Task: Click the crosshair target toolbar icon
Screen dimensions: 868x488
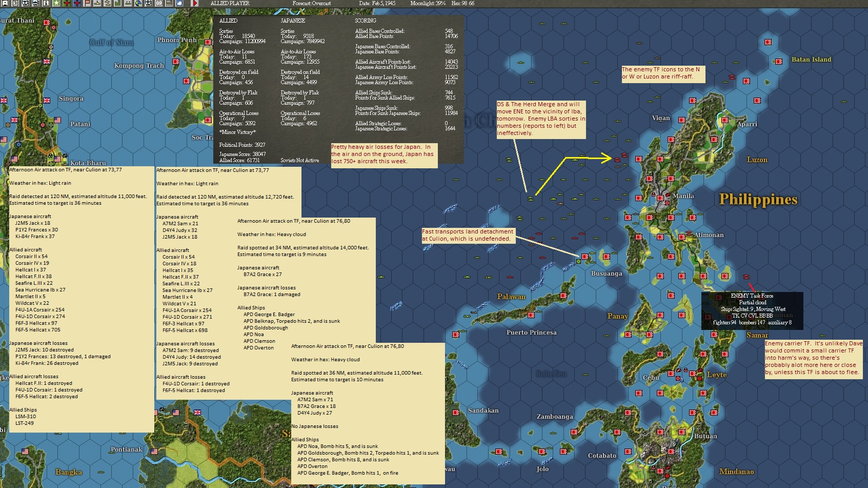Action: (x=149, y=3)
